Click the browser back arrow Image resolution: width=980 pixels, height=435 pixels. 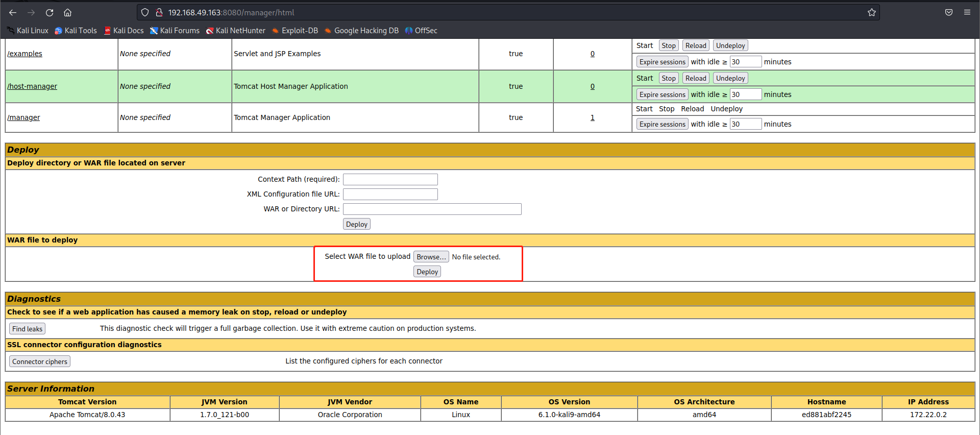pos(13,13)
